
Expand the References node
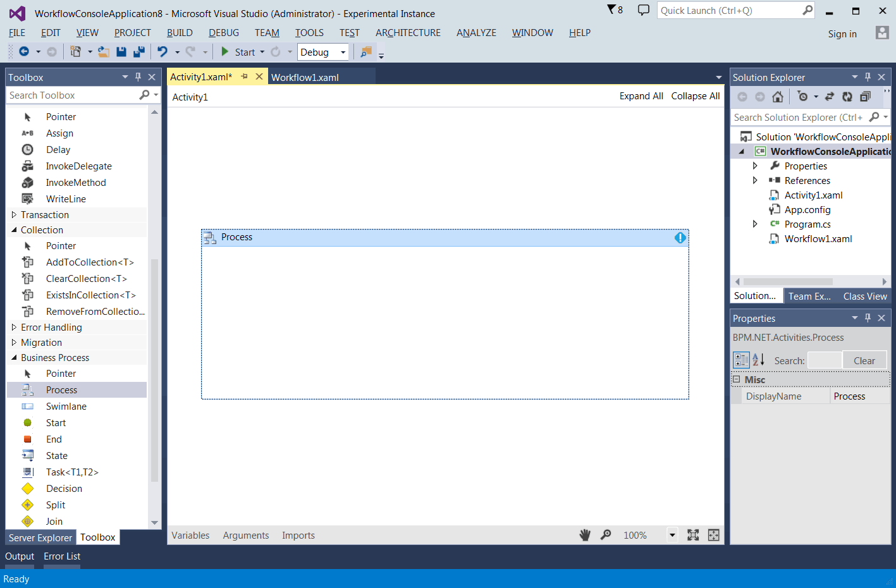[x=755, y=181]
